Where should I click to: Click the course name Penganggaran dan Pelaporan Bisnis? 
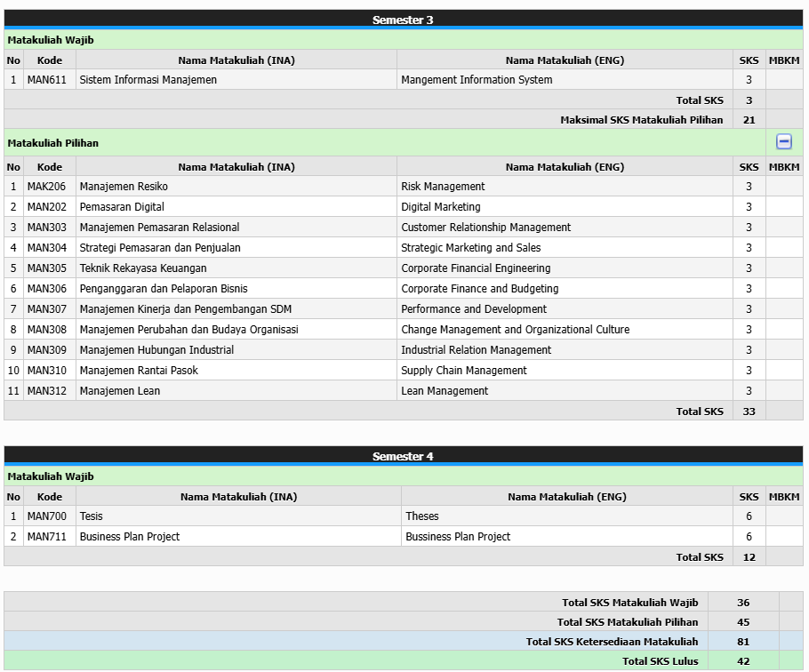164,289
